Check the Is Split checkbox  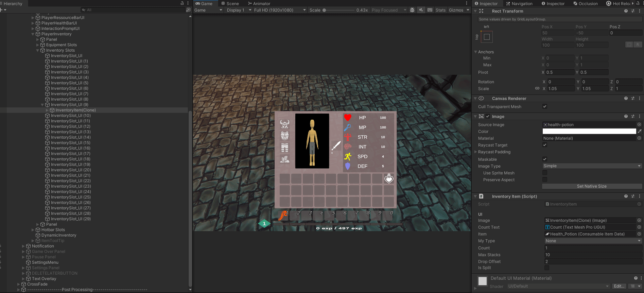[547, 268]
